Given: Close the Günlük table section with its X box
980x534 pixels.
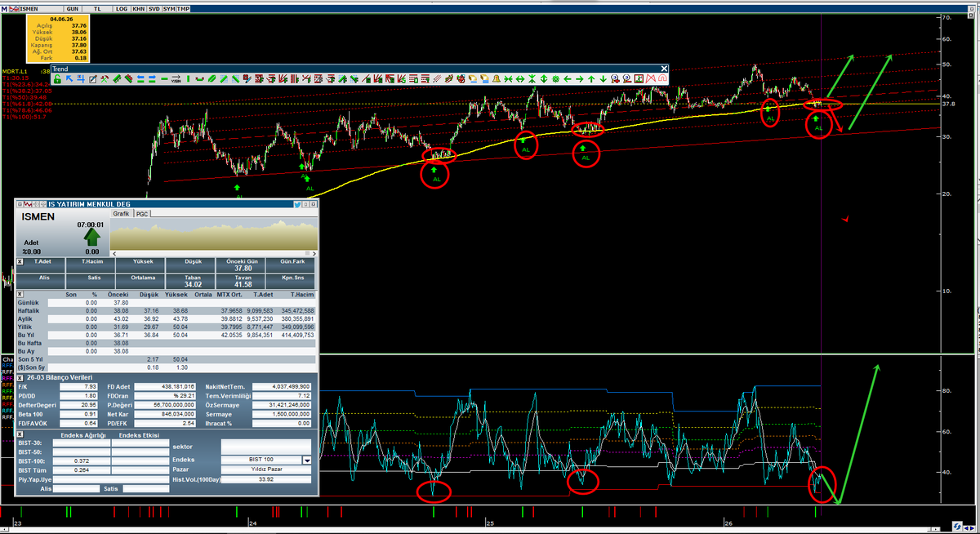Looking at the screenshot, I should (x=20, y=294).
